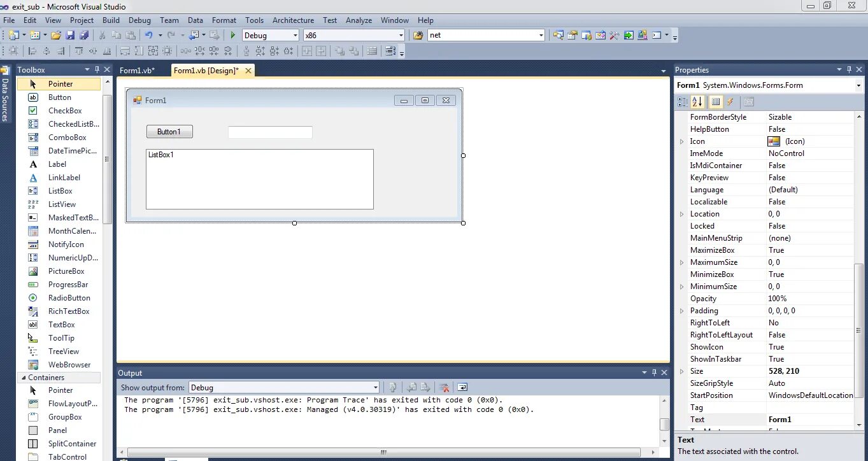
Task: Expand the Icon property
Action: tap(682, 141)
